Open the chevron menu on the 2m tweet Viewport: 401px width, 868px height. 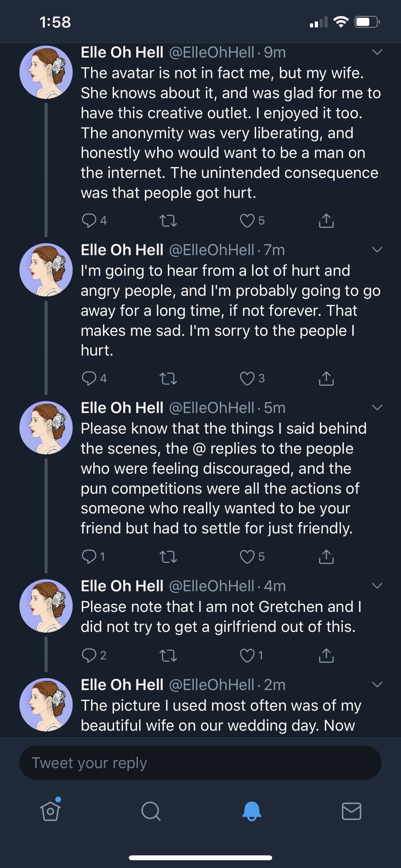377,684
